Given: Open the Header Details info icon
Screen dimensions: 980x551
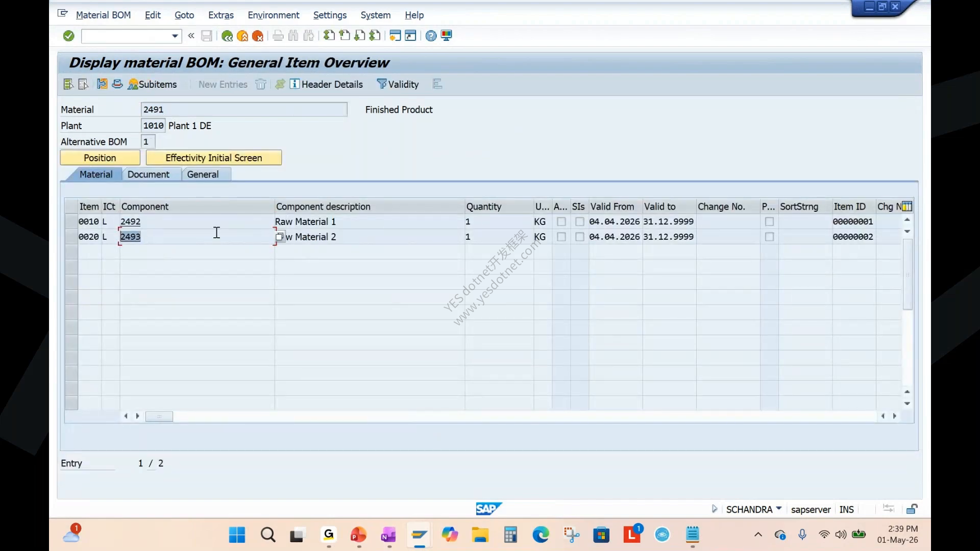Looking at the screenshot, I should (x=295, y=84).
